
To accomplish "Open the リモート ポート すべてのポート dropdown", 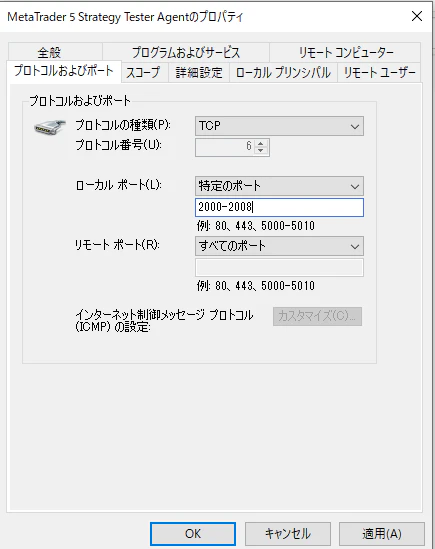I will click(x=279, y=246).
